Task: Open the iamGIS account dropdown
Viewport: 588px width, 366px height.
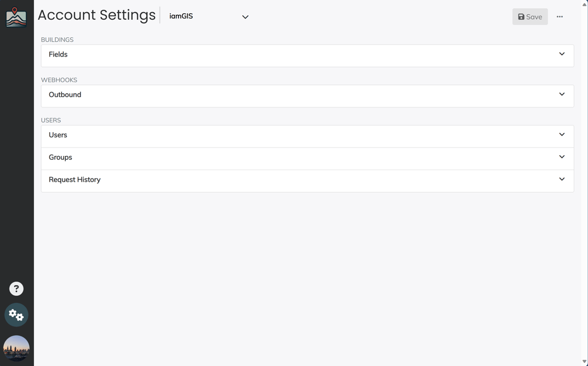Action: pyautogui.click(x=209, y=16)
